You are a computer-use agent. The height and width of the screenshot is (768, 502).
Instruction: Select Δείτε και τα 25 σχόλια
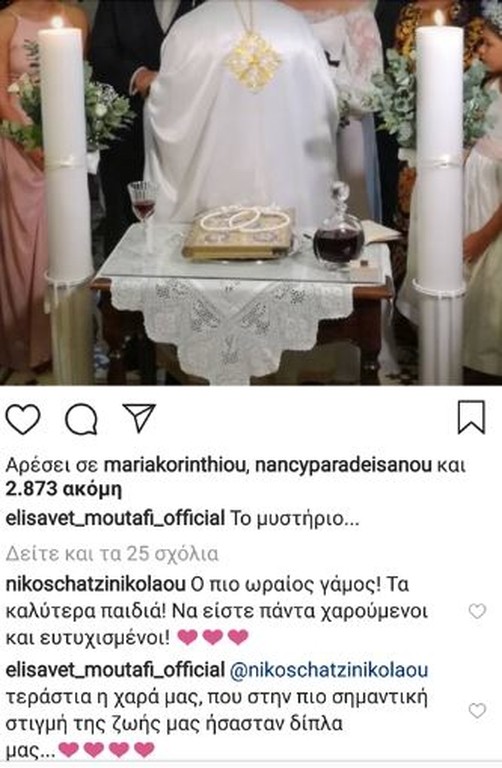coord(112,554)
